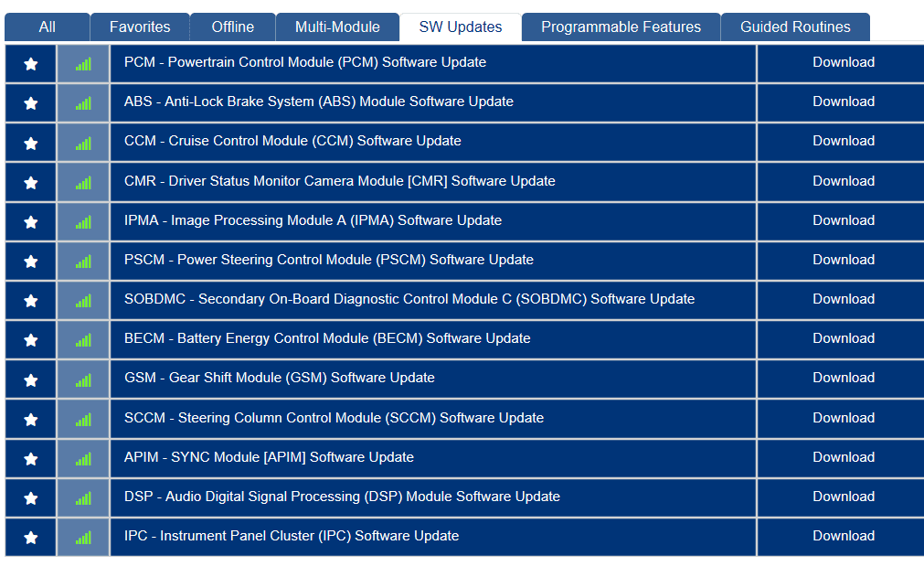
Task: Toggle the star for the DSP audio module
Action: (30, 497)
